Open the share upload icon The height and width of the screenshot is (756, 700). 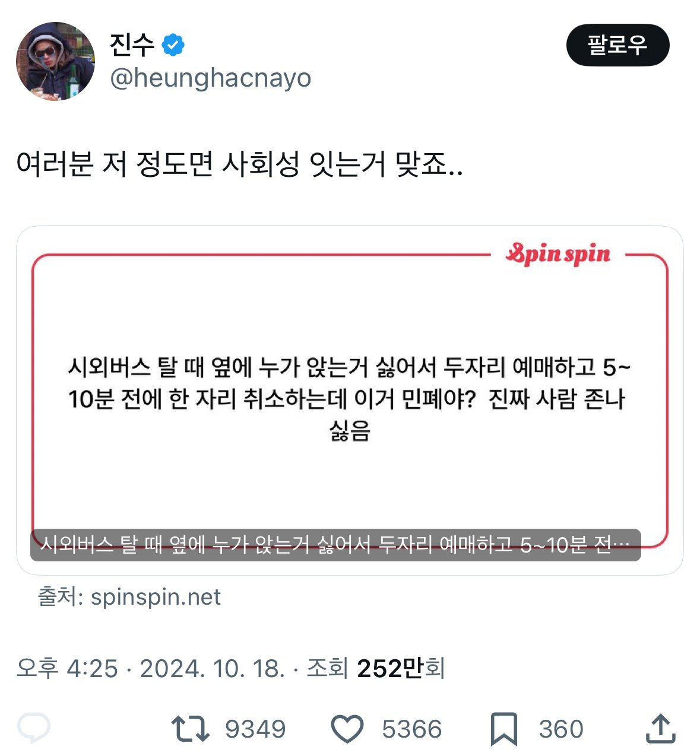coord(660,729)
